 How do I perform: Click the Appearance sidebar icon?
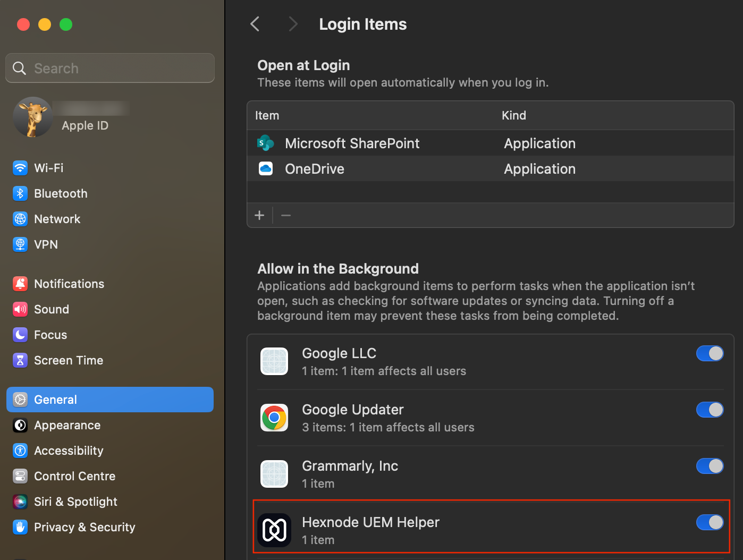point(20,425)
